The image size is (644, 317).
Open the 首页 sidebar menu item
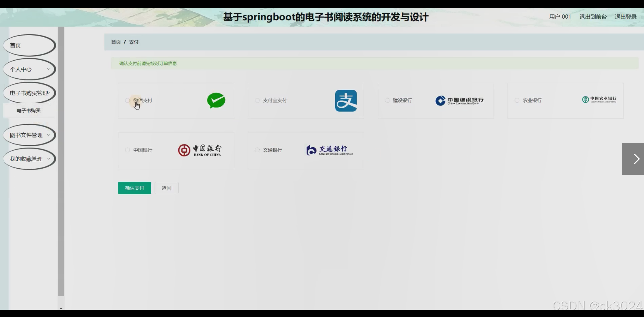click(29, 45)
